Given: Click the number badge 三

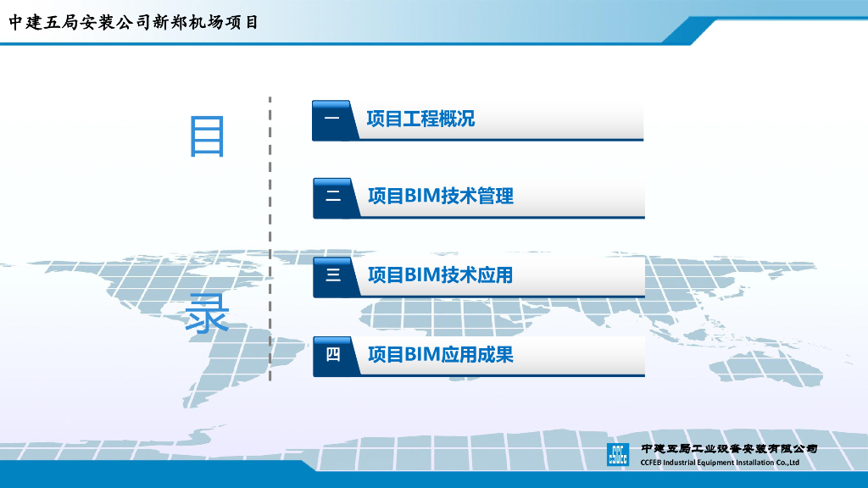Looking at the screenshot, I should [x=332, y=276].
